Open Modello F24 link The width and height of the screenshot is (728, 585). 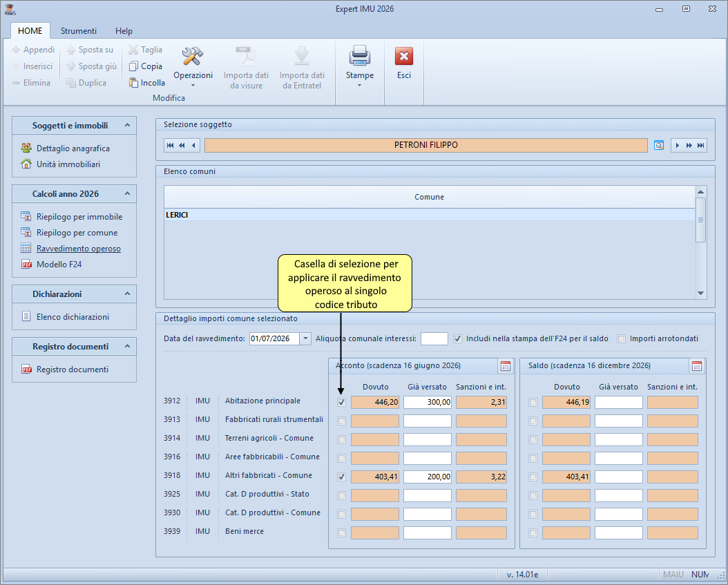click(59, 264)
